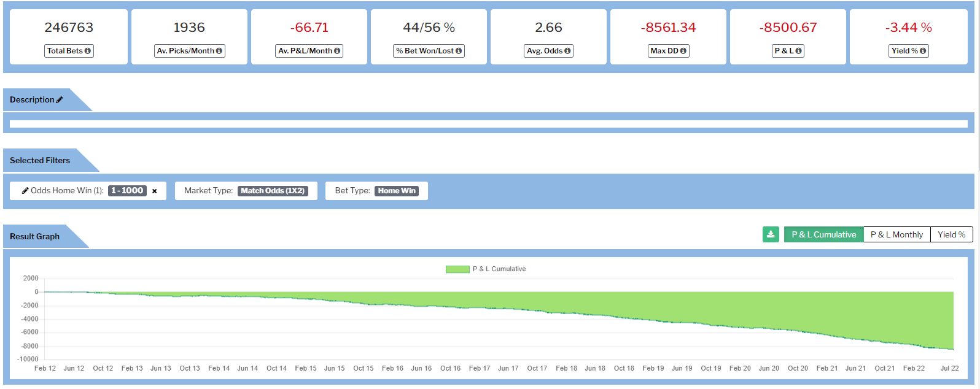Image resolution: width=980 pixels, height=389 pixels.
Task: Click the Avg. Odds info icon
Action: point(567,51)
